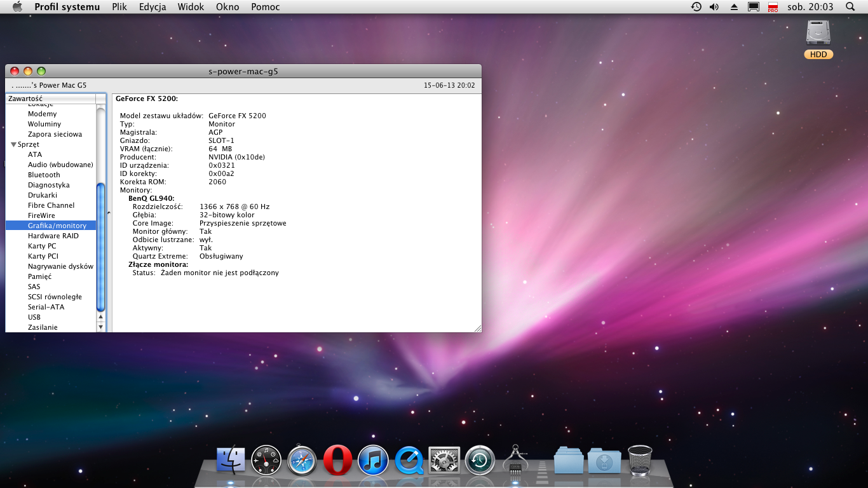868x488 pixels.
Task: Open Spotlight search in the menu bar
Action: point(850,6)
